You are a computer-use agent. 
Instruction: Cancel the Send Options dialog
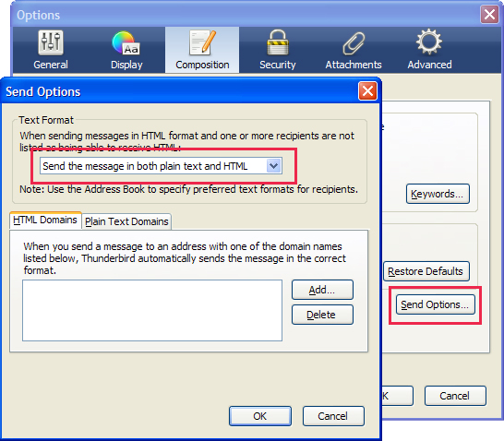[333, 416]
